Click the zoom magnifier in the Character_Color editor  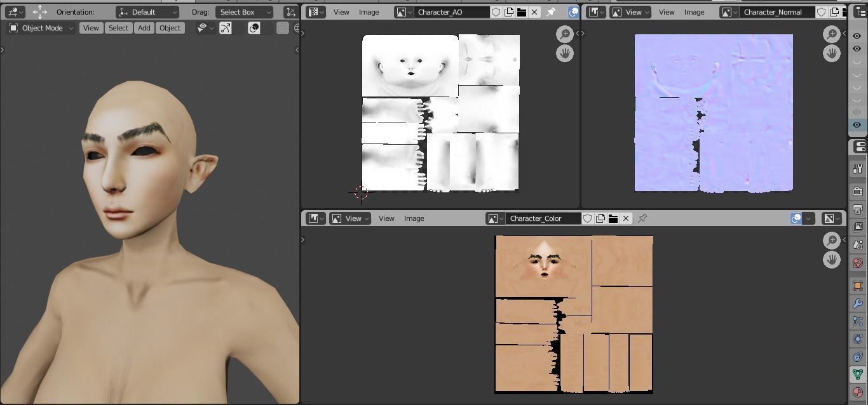click(x=832, y=240)
